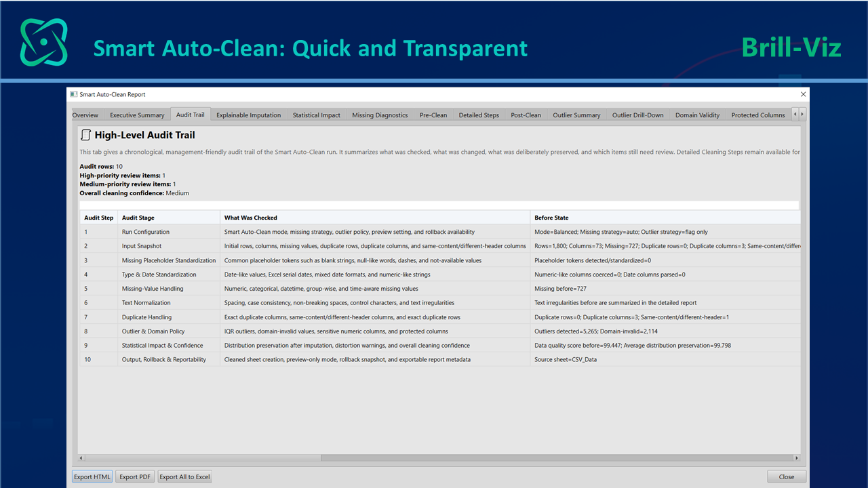Open the Outlier Drill-Down tab

[637, 115]
